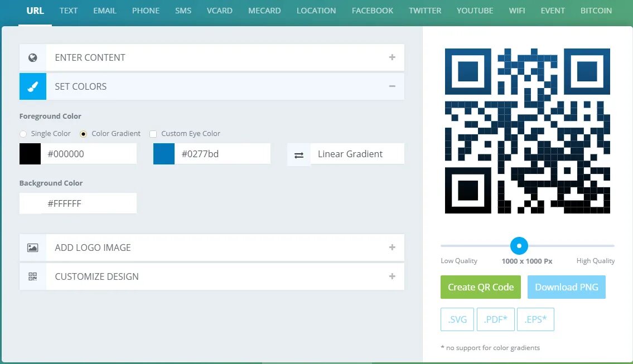This screenshot has height=364, width=633.
Task: Click the #000000 hex input field
Action: tap(89, 154)
